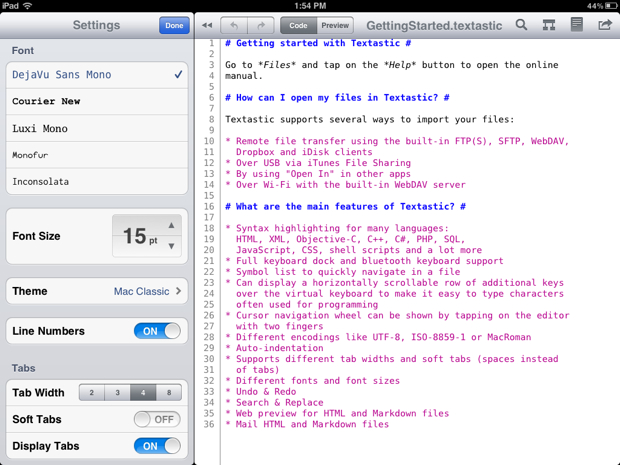Image resolution: width=620 pixels, height=465 pixels.
Task: Set tab width to 3
Action: coord(117,393)
